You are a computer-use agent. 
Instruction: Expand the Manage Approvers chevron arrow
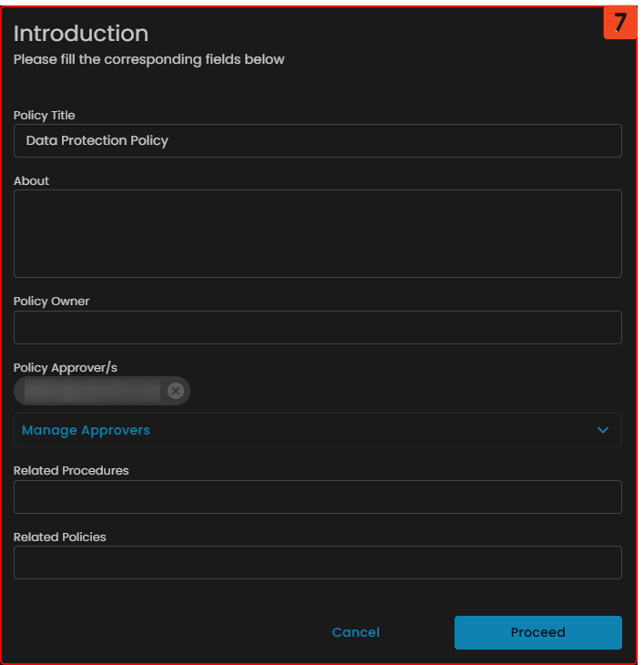[x=602, y=430]
